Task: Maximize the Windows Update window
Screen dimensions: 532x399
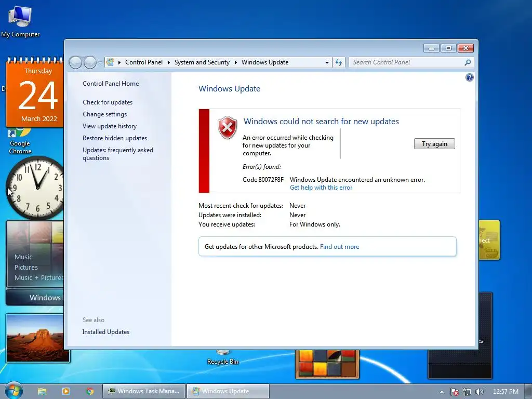Action: pyautogui.click(x=448, y=48)
